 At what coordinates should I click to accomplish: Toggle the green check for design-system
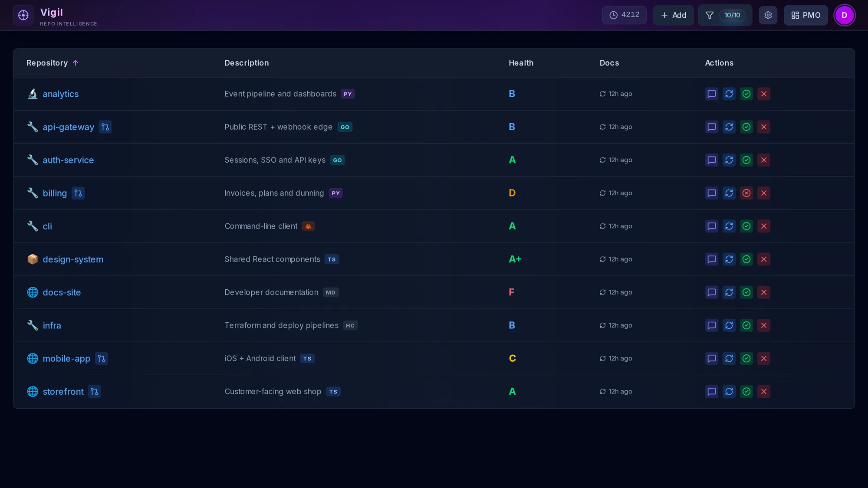[x=746, y=259]
